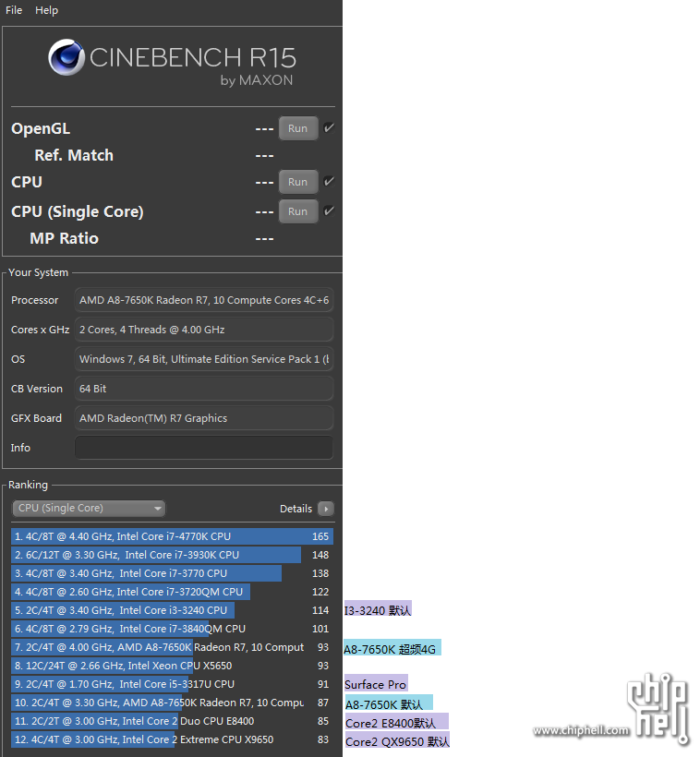Toggle the CPU test checkbox
Image resolution: width=700 pixels, height=757 pixels.
click(329, 182)
